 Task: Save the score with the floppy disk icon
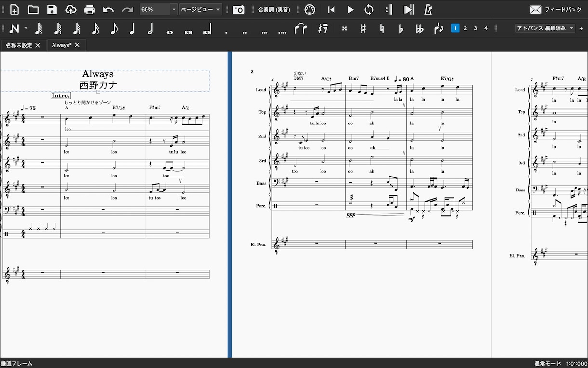(x=52, y=10)
